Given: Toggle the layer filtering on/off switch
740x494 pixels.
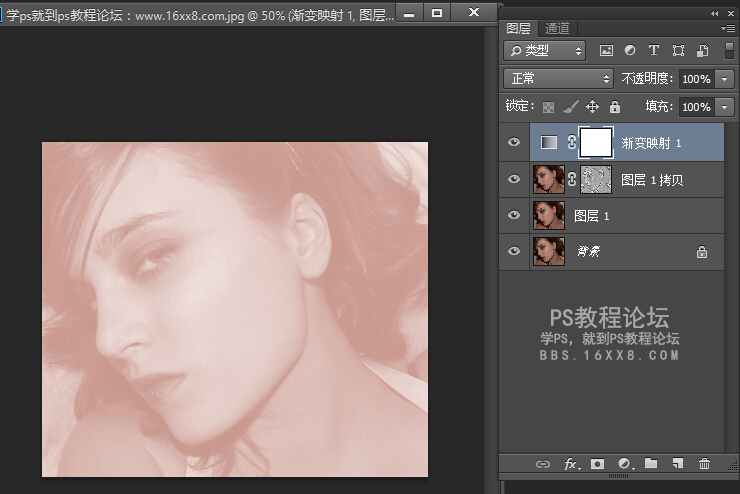Looking at the screenshot, I should pos(729,50).
